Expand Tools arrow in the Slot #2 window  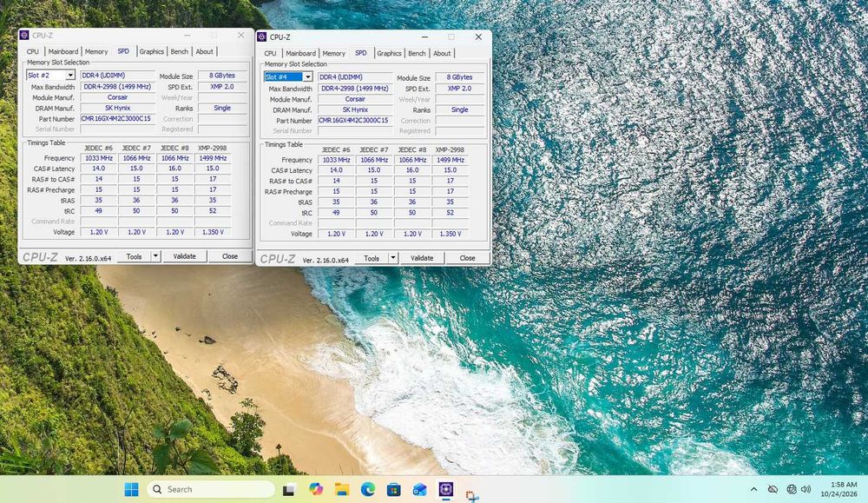click(x=155, y=256)
